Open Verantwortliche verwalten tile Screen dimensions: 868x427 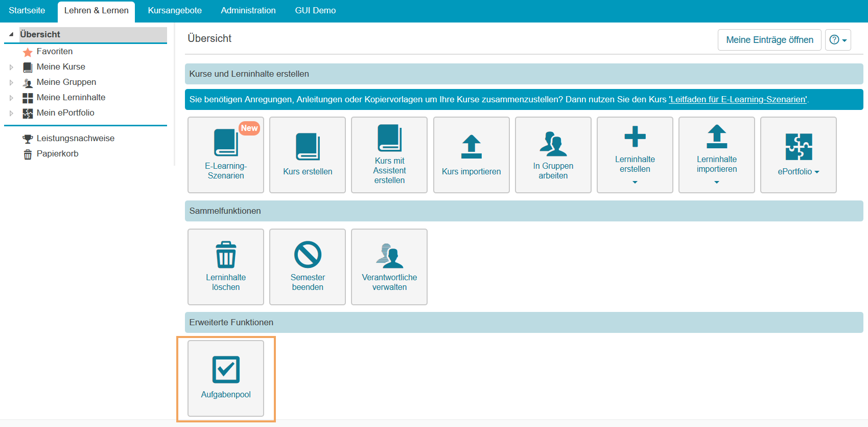click(389, 266)
